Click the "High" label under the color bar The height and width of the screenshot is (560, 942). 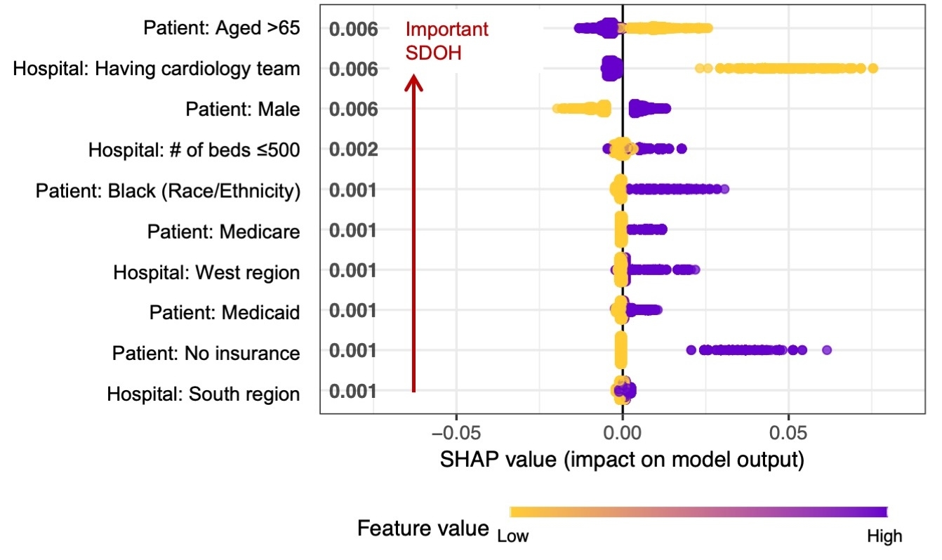point(884,537)
